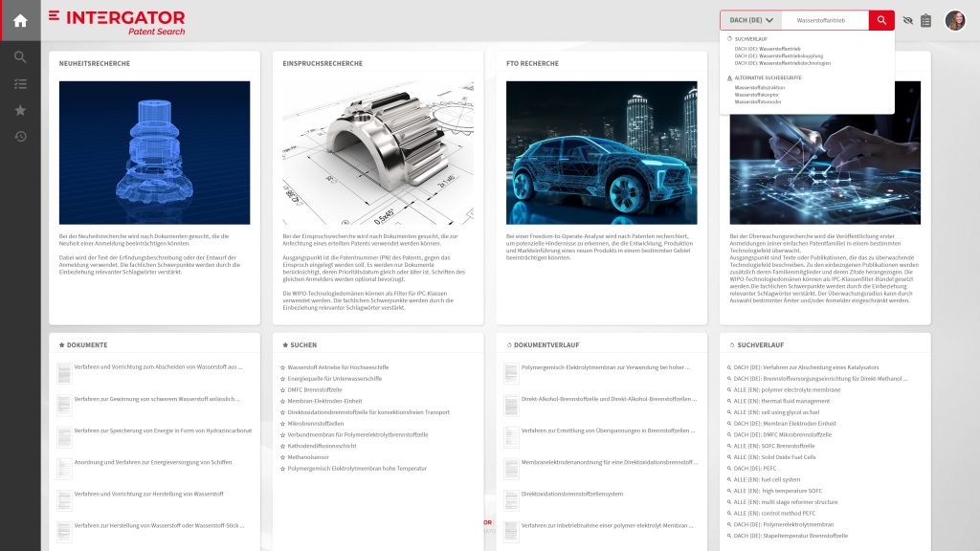Viewport: 980px width, 551px height.
Task: Toggle the crossed-out eye visibility icon
Action: [x=907, y=20]
